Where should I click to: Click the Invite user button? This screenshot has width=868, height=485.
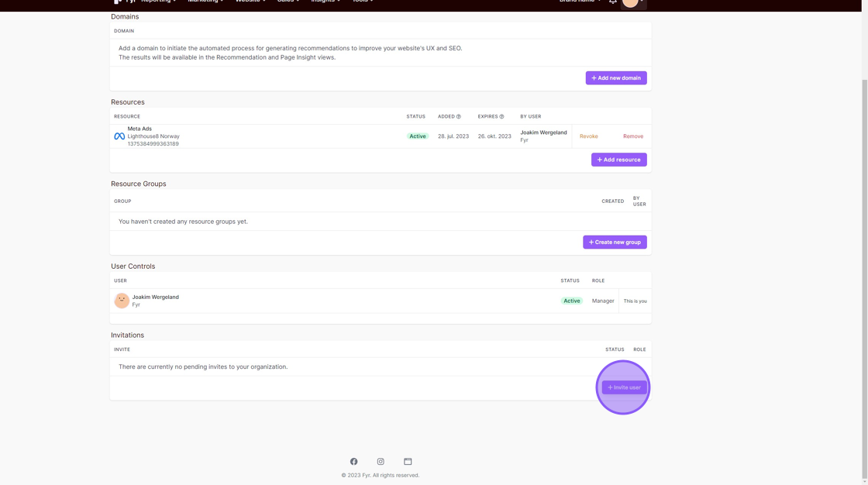point(625,387)
